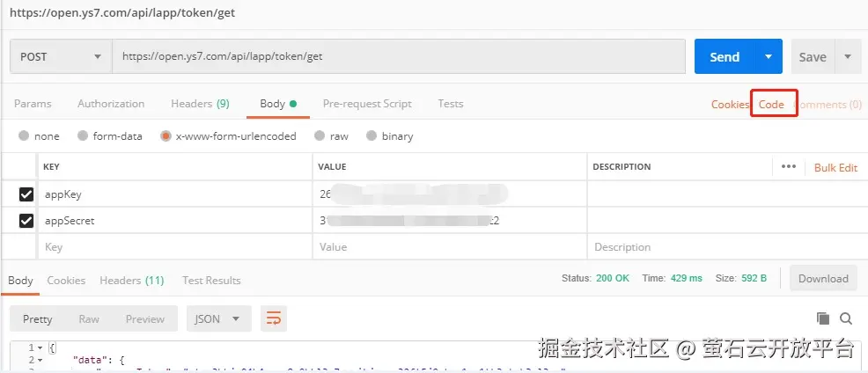This screenshot has width=868, height=373.
Task: Click the Size 592 B value
Action: 754,278
